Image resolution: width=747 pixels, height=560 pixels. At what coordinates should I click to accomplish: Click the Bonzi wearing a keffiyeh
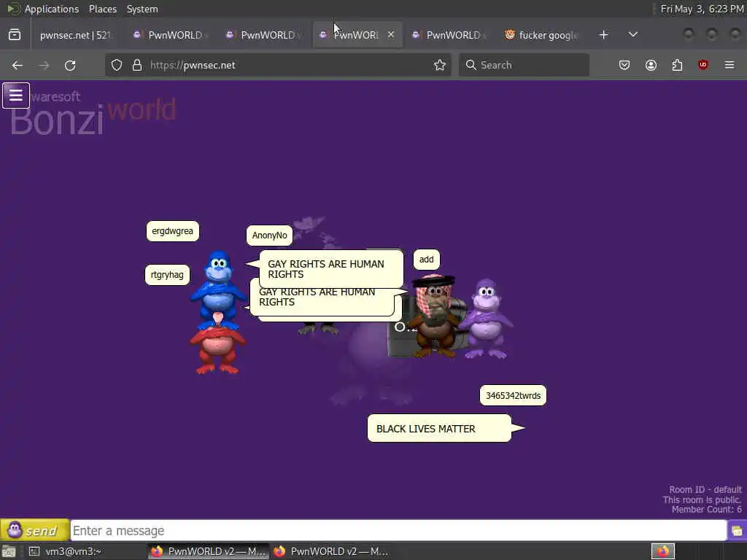coord(434,316)
